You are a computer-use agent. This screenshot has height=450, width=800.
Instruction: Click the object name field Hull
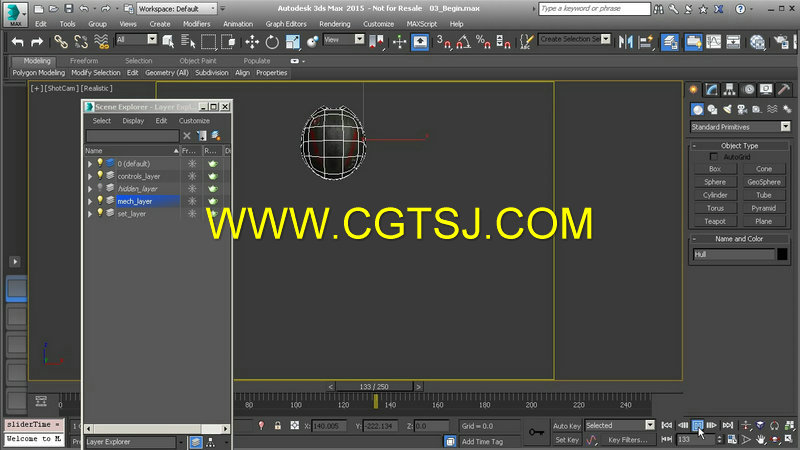coord(734,254)
